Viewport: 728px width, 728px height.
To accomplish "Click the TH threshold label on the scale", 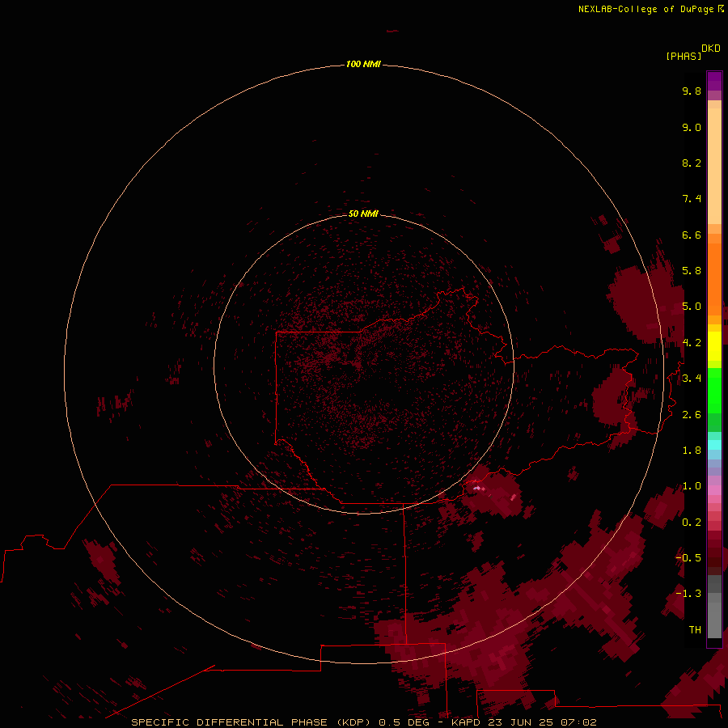I will pyautogui.click(x=695, y=630).
